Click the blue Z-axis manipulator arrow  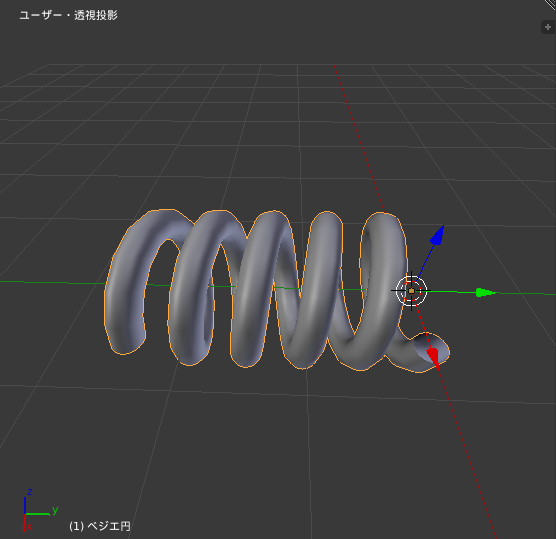(438, 235)
